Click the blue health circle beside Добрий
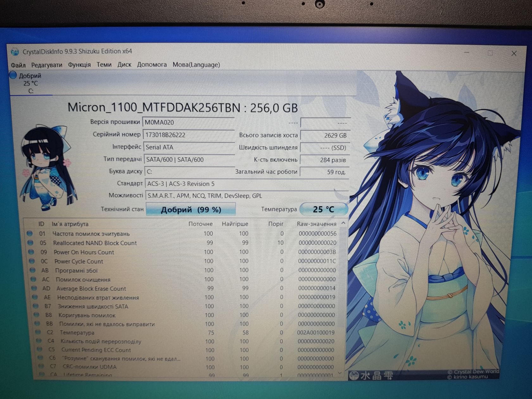 point(13,75)
